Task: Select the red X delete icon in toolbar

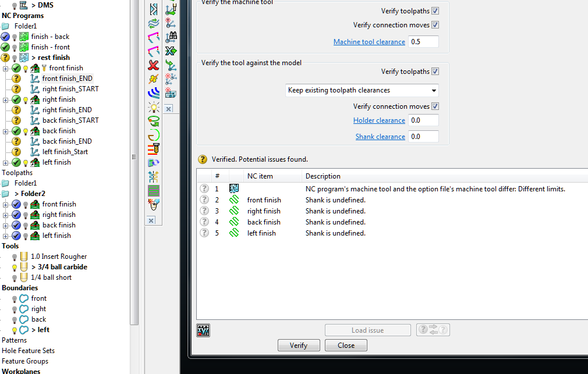Action: 153,65
